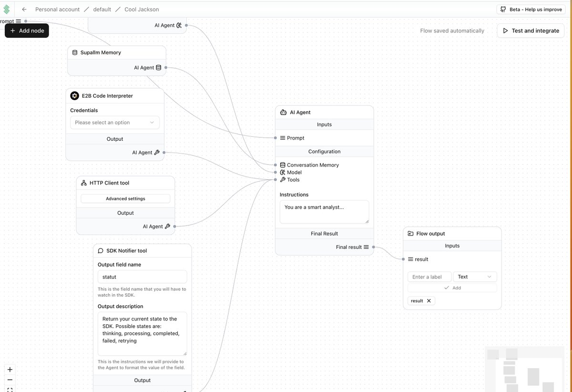The height and width of the screenshot is (392, 572).
Task: Click the robot icon on the AI Agent header
Action: [x=283, y=112]
